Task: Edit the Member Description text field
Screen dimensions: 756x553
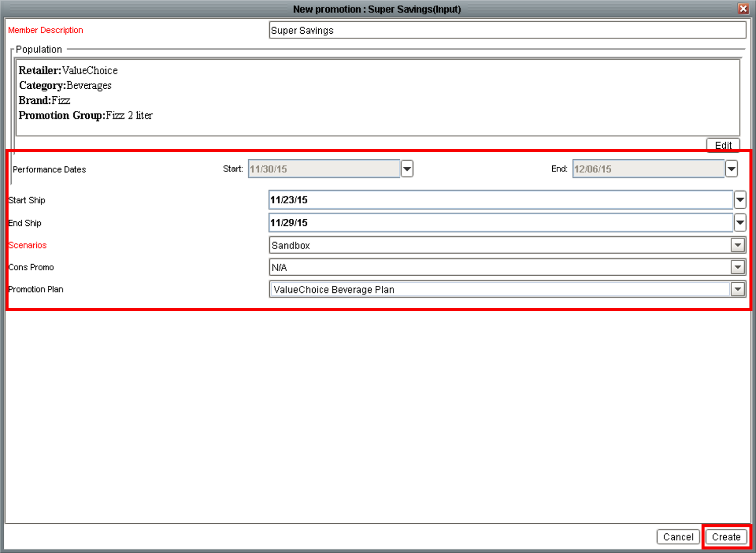Action: pos(508,30)
